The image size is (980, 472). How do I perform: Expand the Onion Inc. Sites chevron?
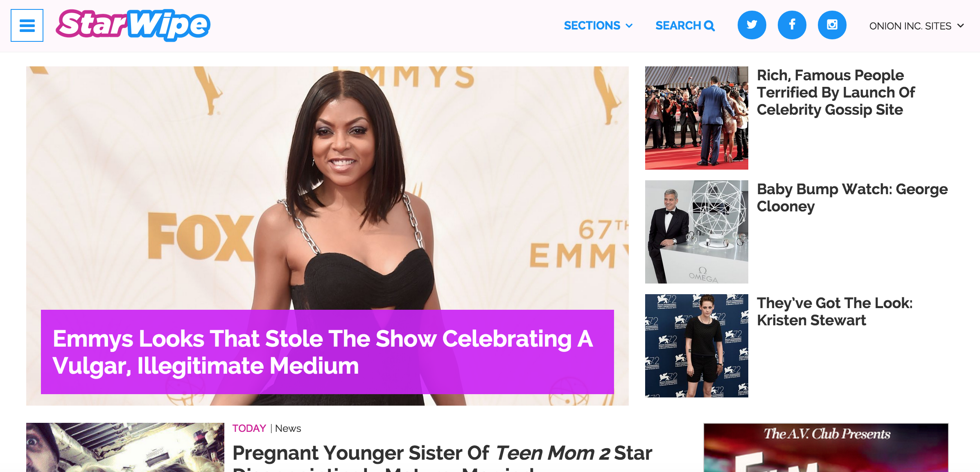[960, 26]
